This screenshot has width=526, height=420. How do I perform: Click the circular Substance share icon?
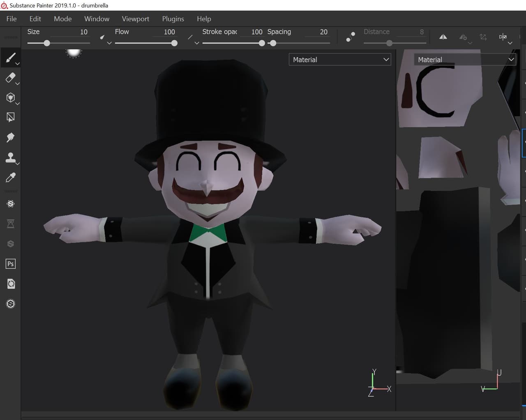point(11,304)
